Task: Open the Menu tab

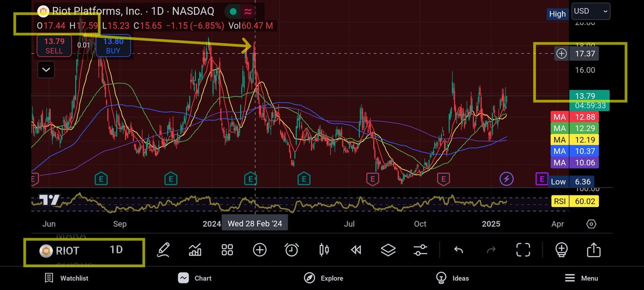Action: (x=582, y=278)
